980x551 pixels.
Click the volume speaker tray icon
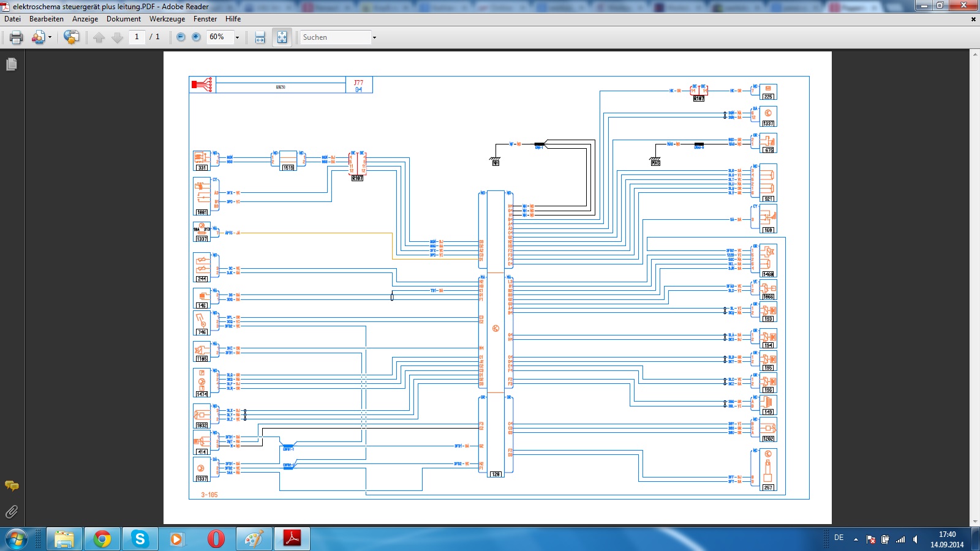(915, 539)
